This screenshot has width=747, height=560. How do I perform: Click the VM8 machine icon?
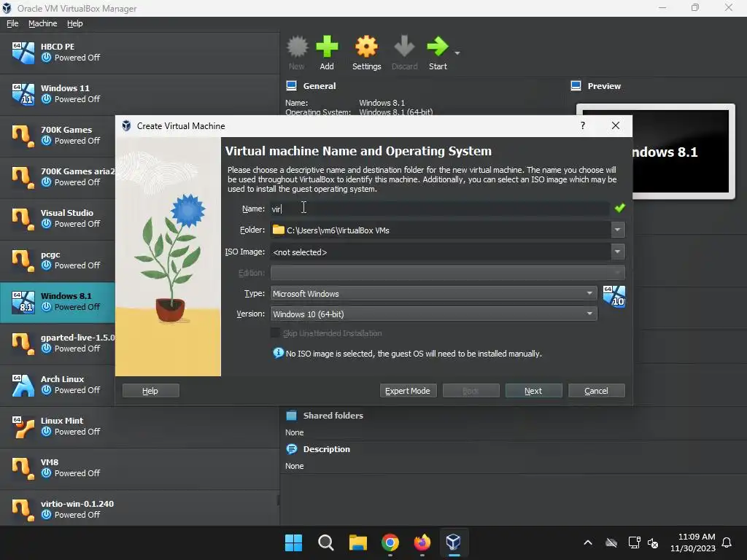[23, 468]
